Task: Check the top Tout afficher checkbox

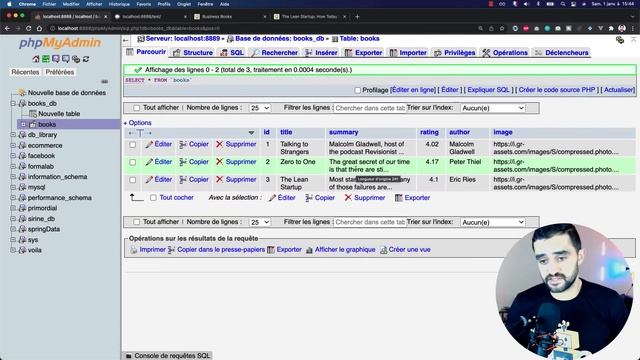Action: click(136, 108)
